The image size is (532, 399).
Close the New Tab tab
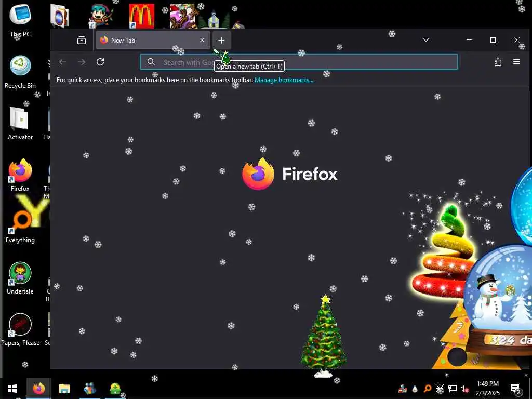(x=202, y=40)
